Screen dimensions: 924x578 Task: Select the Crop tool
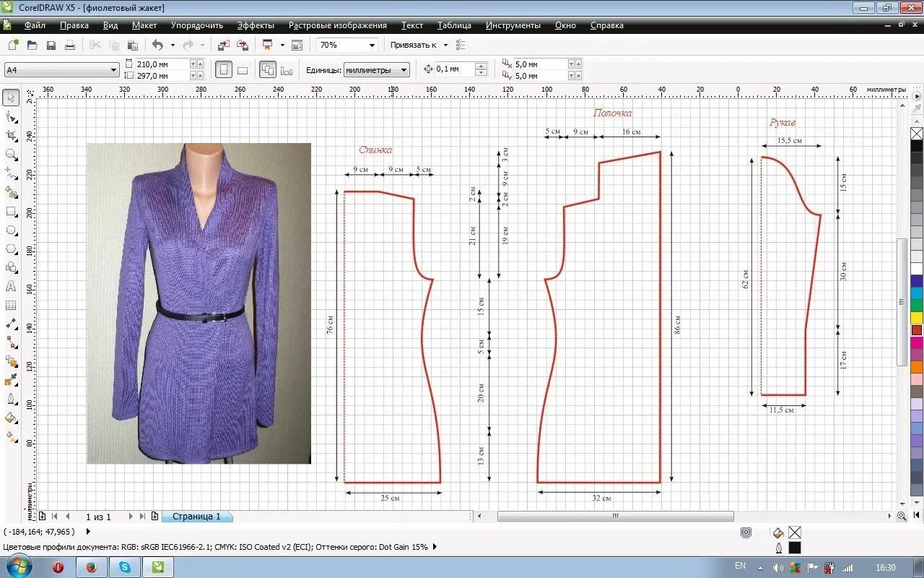(11, 135)
